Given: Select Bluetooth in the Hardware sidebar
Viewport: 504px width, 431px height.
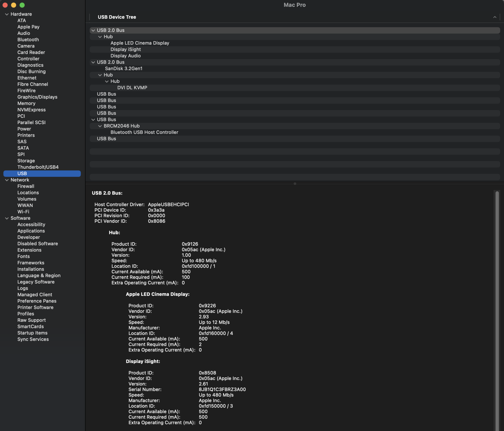Looking at the screenshot, I should 28,40.
